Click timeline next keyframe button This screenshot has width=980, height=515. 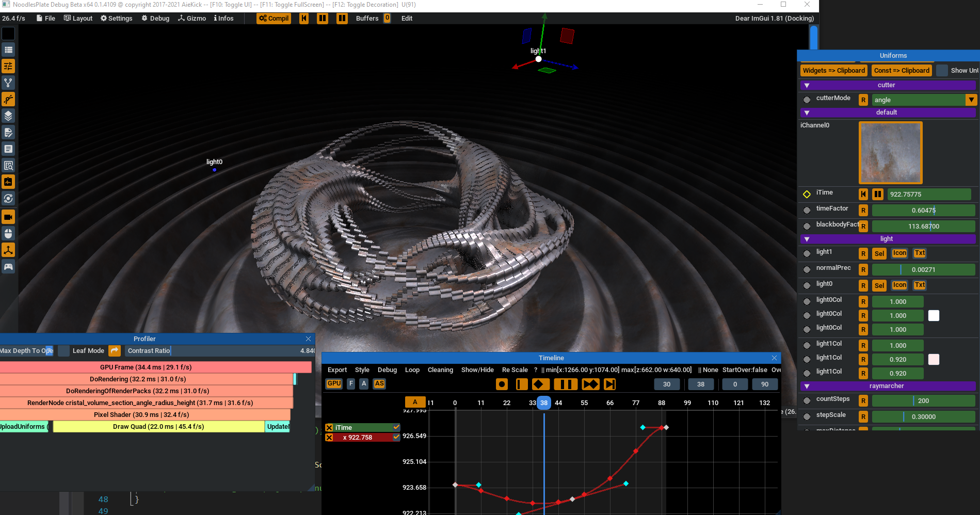[590, 384]
